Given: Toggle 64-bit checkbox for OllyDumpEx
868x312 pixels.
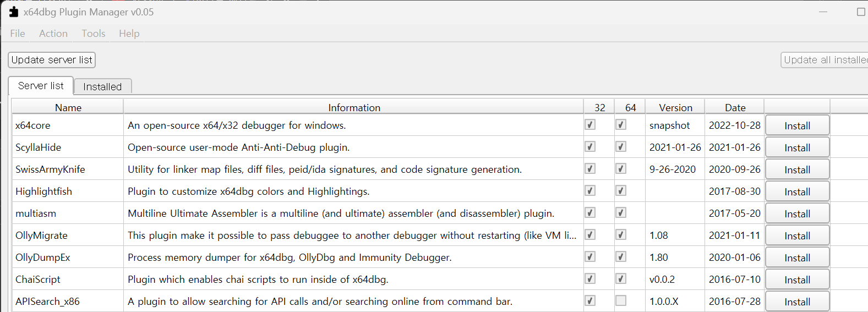Looking at the screenshot, I should pyautogui.click(x=621, y=256).
